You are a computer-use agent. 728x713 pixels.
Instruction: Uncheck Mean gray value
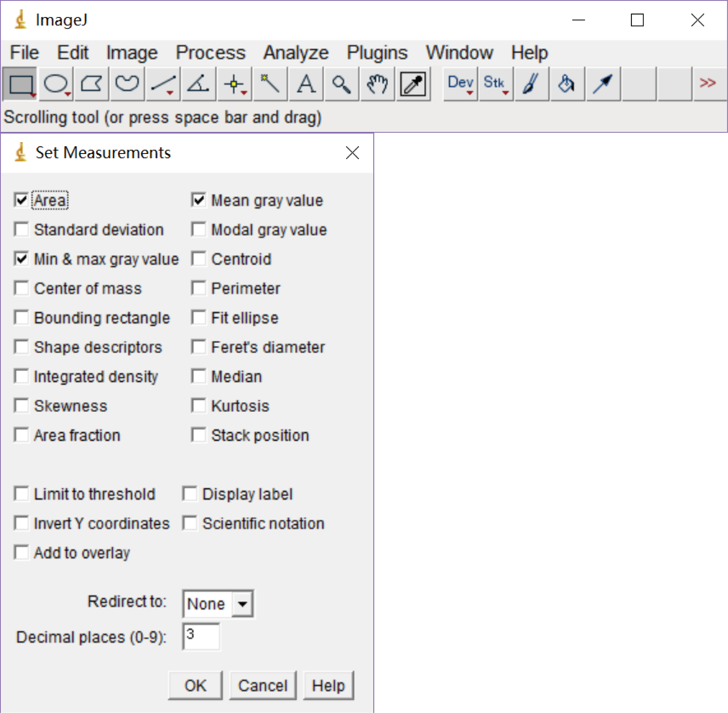point(198,200)
